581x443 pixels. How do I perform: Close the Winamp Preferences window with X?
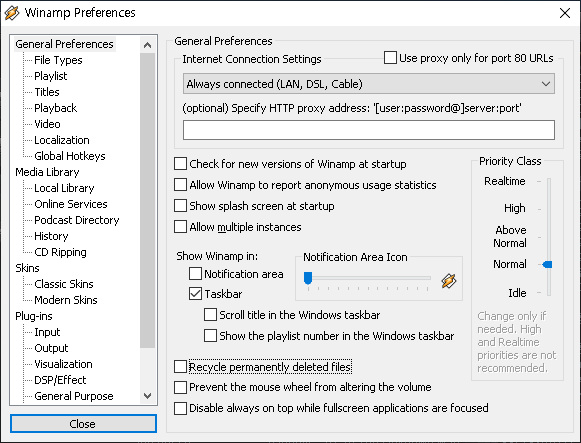coord(565,13)
